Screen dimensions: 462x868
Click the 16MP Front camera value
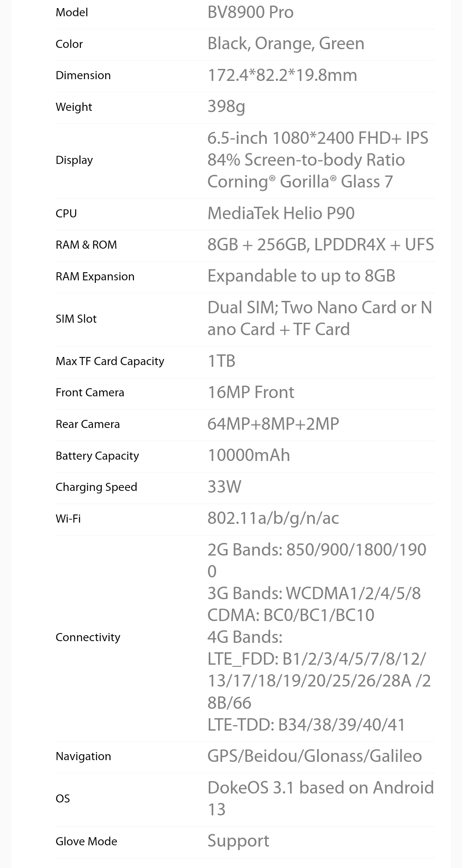point(251,392)
